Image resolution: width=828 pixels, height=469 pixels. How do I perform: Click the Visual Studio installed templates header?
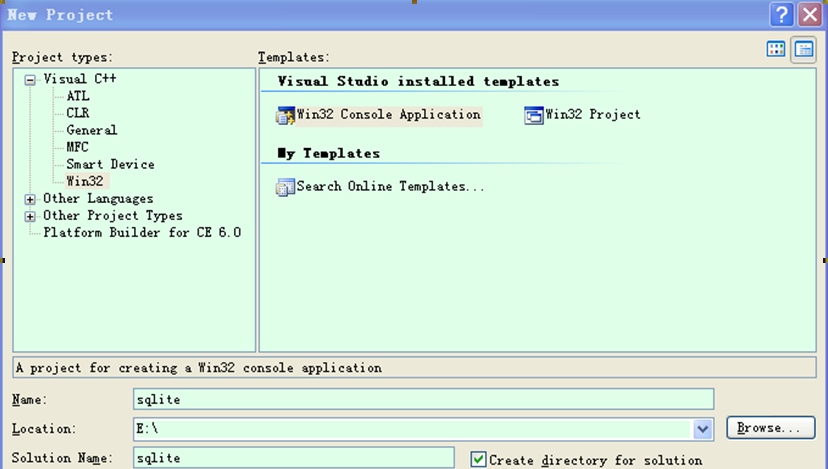coord(418,81)
